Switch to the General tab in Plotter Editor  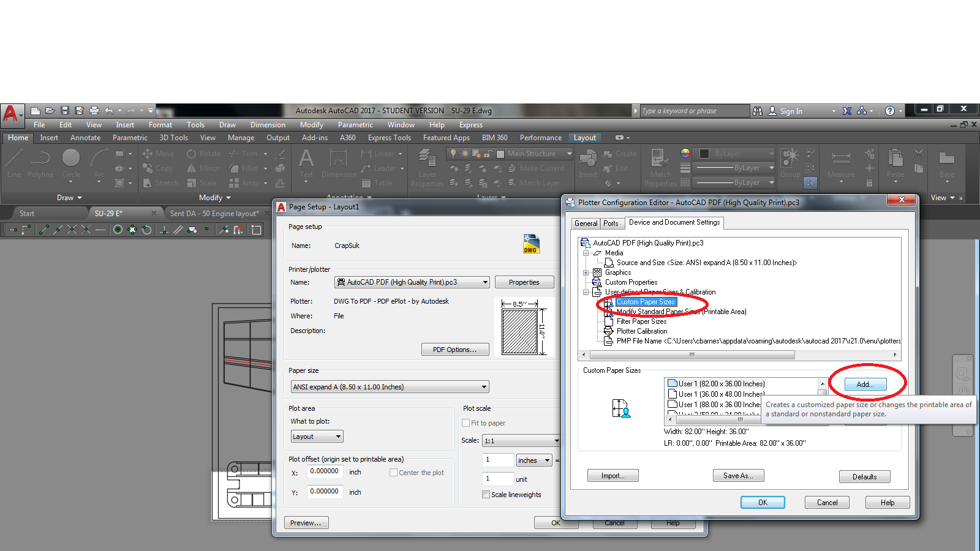586,223
